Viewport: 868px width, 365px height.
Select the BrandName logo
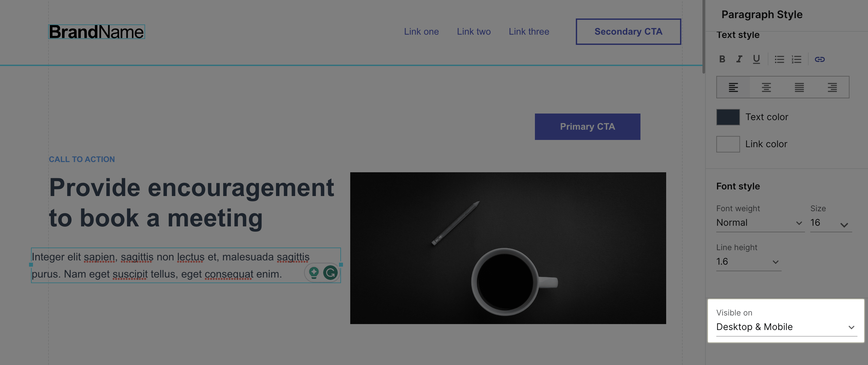[x=96, y=32]
